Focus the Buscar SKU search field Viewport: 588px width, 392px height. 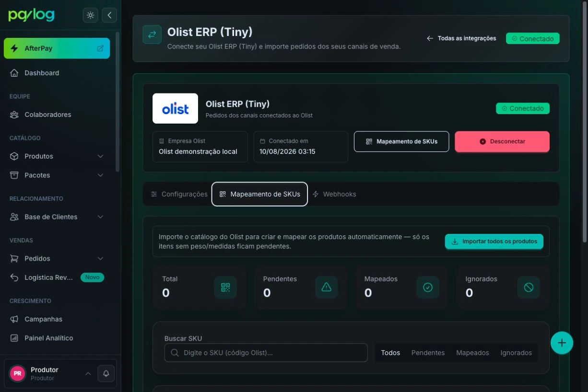coord(266,353)
